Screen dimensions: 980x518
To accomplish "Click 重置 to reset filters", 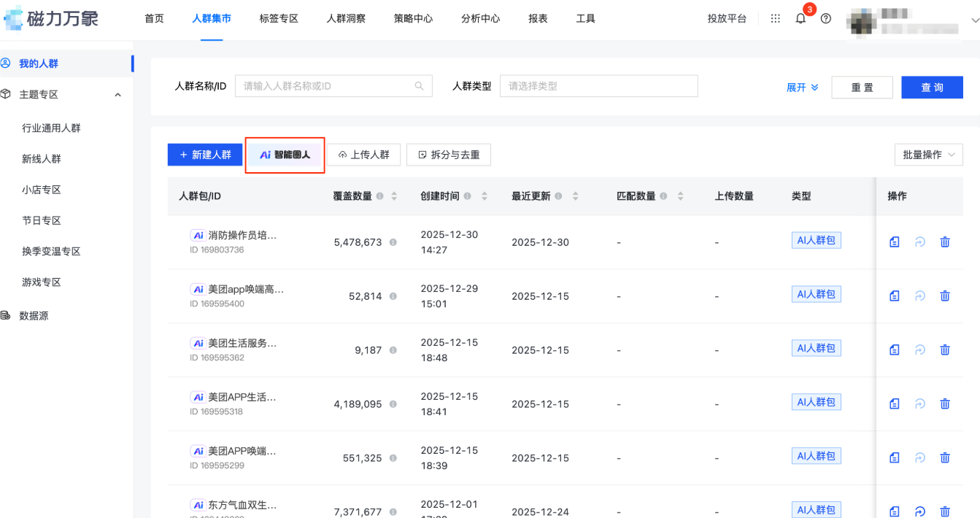I will click(862, 87).
